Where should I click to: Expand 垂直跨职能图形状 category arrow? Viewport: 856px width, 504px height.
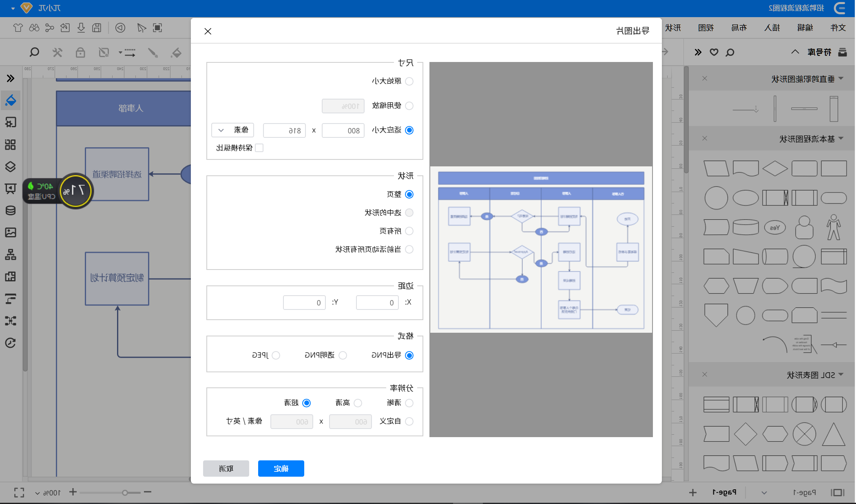[x=841, y=79]
